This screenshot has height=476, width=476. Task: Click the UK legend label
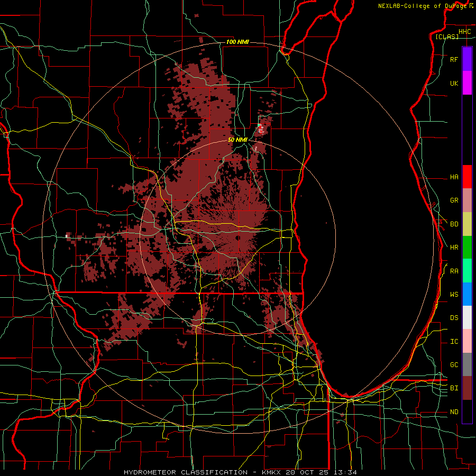click(x=454, y=83)
